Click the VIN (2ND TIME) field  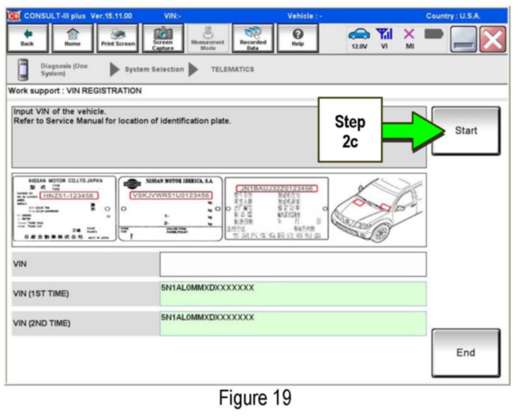tap(293, 323)
